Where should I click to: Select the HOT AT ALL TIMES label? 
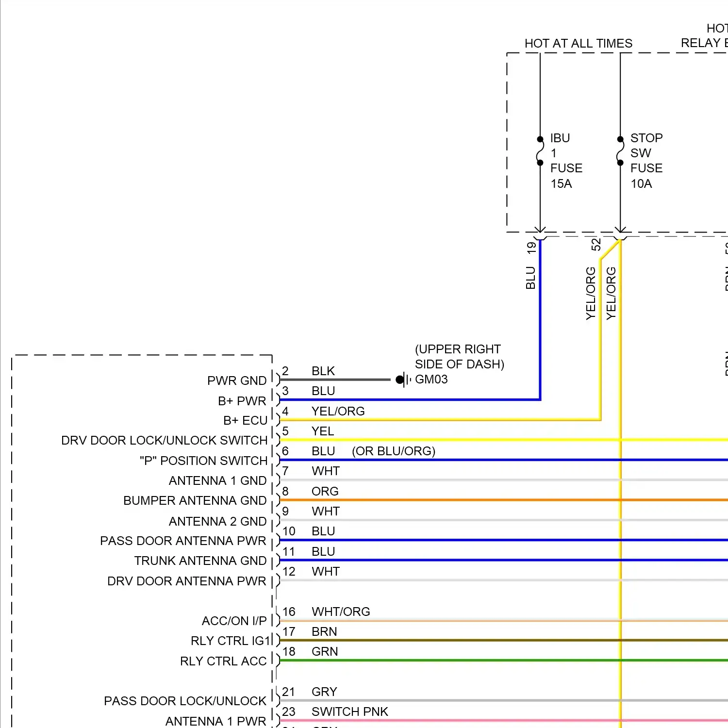[578, 44]
